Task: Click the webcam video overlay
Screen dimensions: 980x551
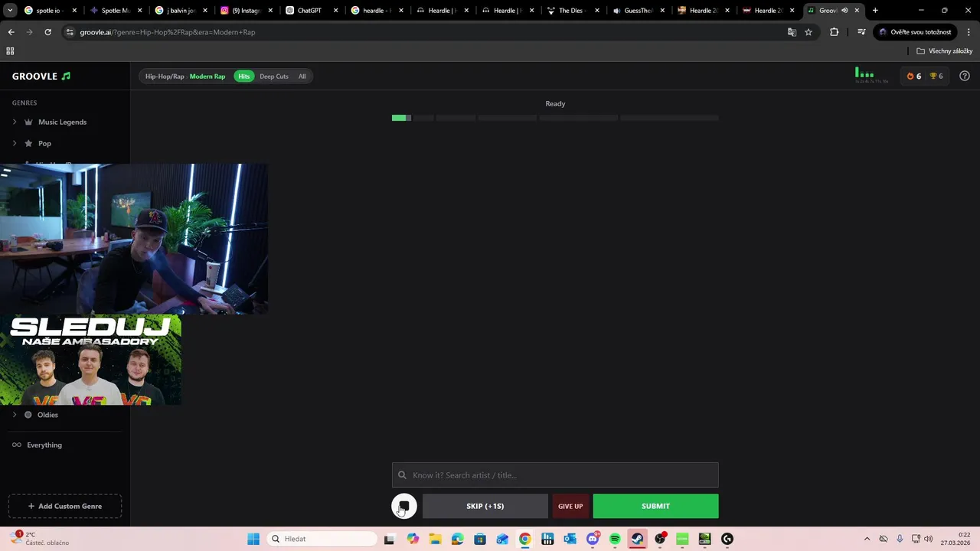Action: (x=134, y=239)
